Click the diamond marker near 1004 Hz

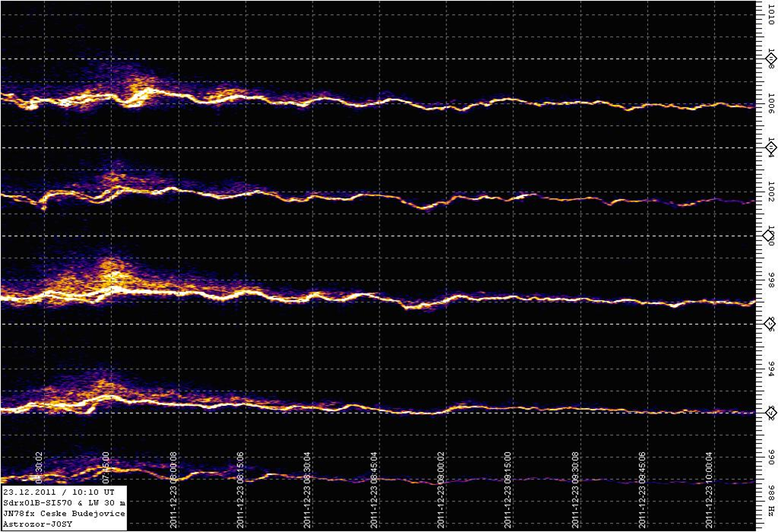click(770, 147)
